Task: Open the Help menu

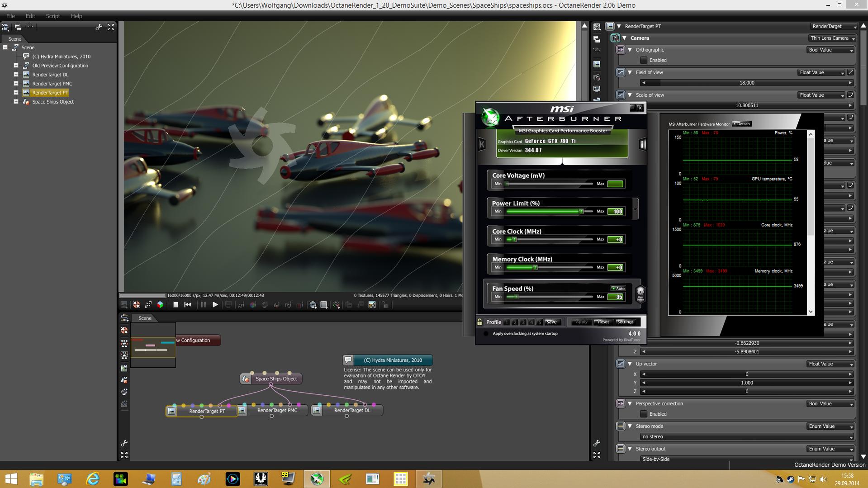Action: point(76,16)
